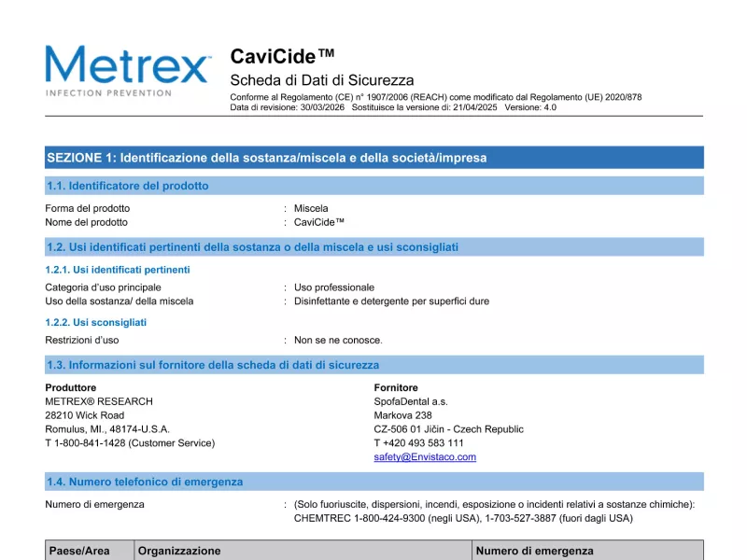Click the 'Miscela' value
The image size is (747, 560).
click(311, 208)
